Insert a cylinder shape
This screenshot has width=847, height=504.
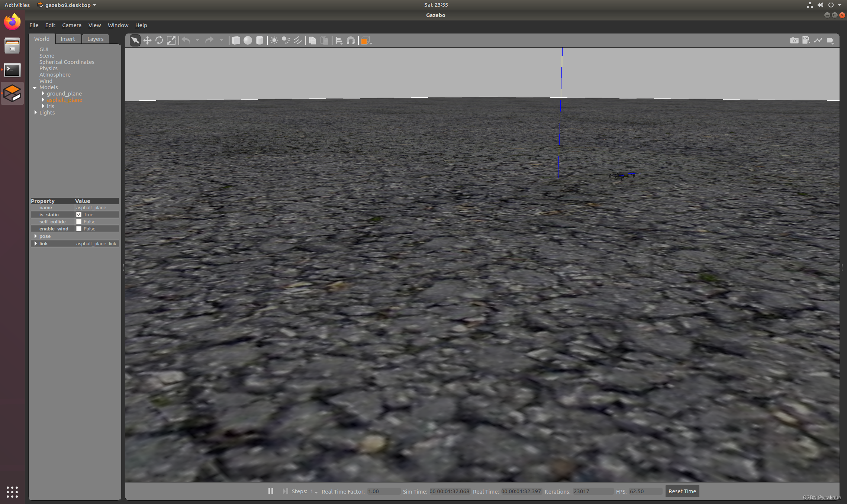pyautogui.click(x=260, y=41)
